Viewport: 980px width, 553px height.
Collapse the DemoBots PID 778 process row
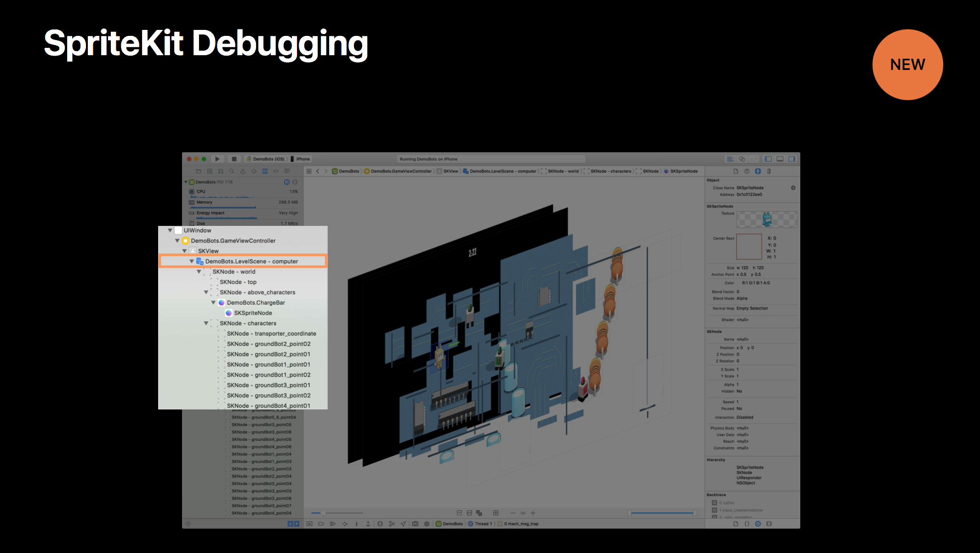point(186,182)
